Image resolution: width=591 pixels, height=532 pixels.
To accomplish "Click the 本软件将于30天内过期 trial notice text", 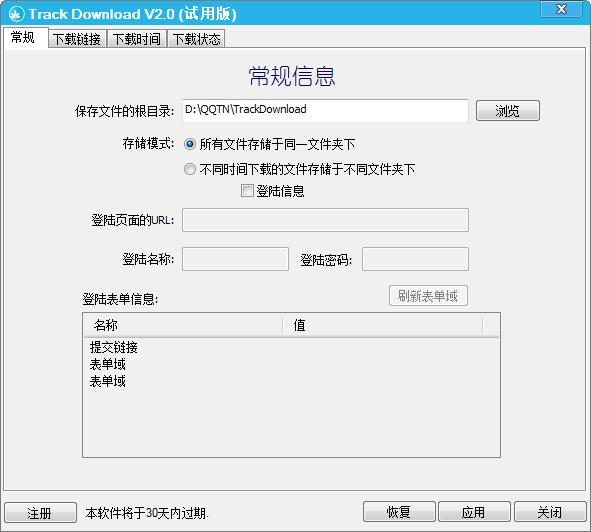I will coord(147,513).
